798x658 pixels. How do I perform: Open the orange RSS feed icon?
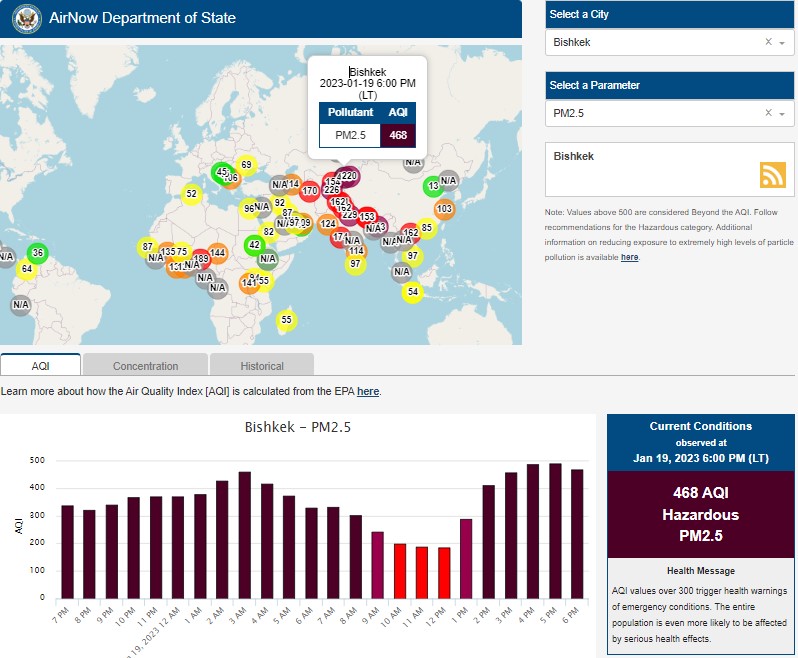(772, 175)
